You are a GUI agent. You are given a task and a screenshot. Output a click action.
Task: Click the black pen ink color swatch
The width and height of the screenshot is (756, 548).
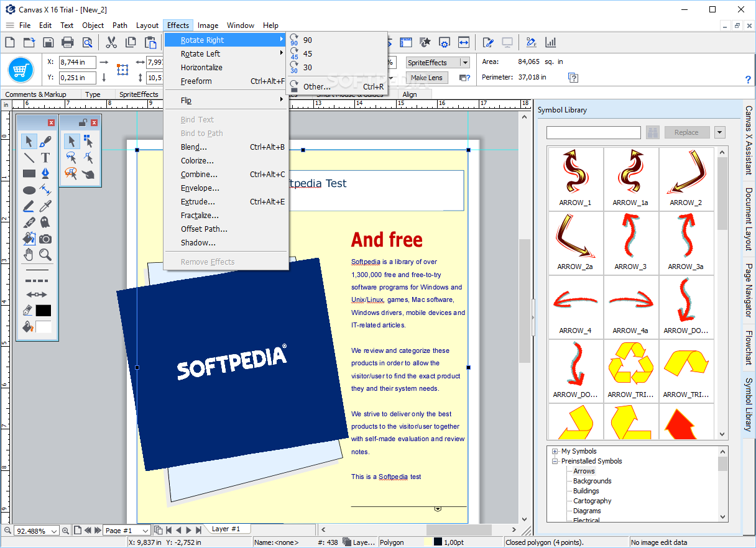click(x=44, y=311)
